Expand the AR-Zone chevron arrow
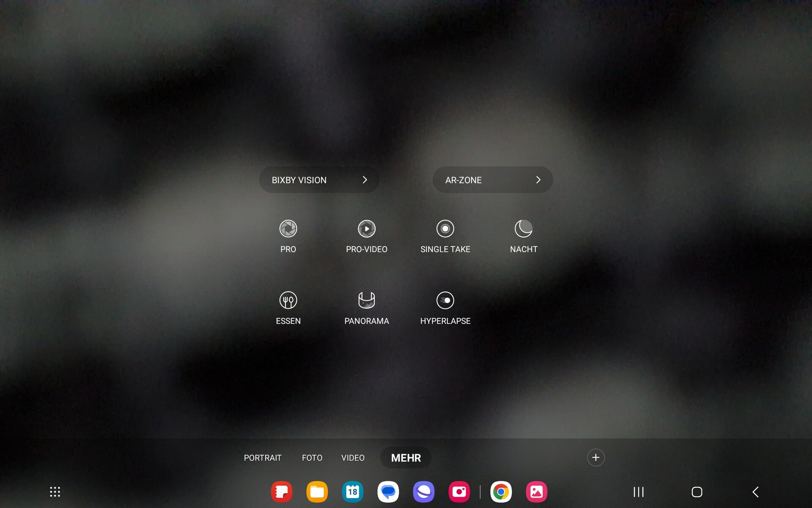This screenshot has height=508, width=812. point(538,180)
